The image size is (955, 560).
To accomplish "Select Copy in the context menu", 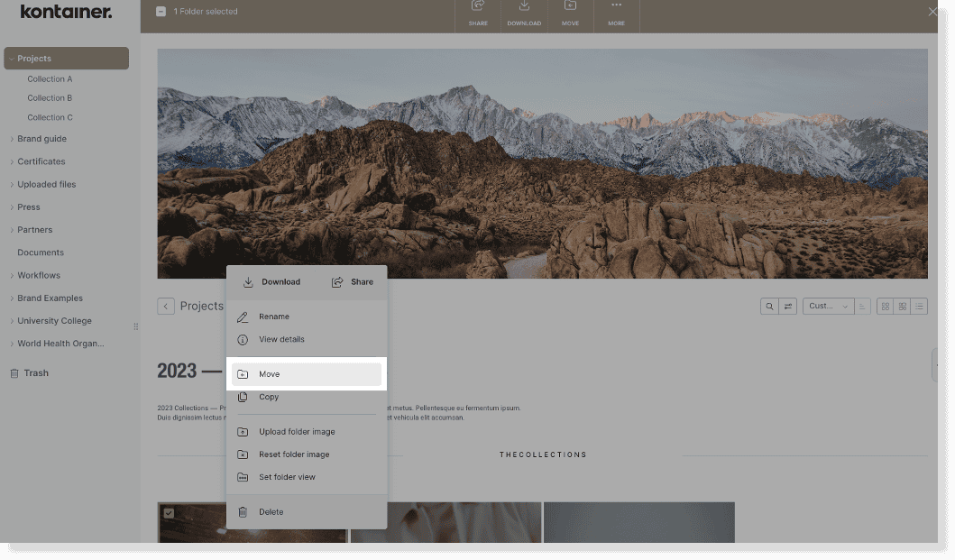I will pos(269,397).
